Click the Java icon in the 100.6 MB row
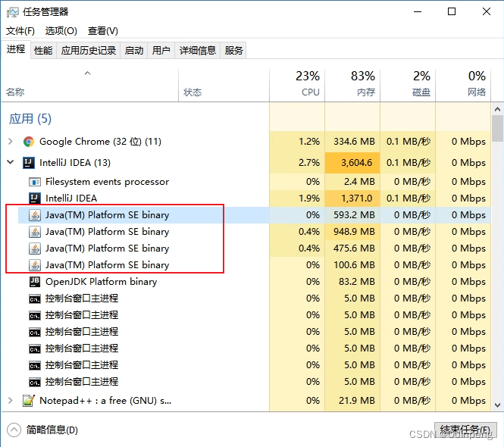Viewport: 504px width, 447px height. point(35,265)
